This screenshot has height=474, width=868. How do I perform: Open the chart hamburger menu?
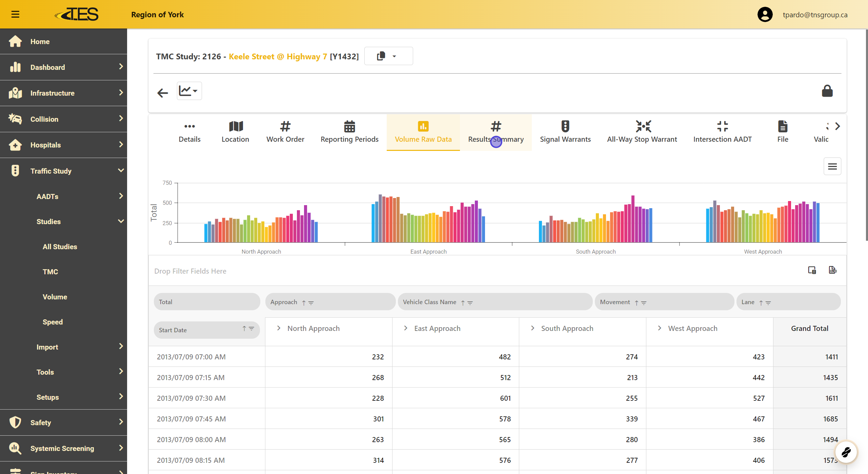(832, 166)
